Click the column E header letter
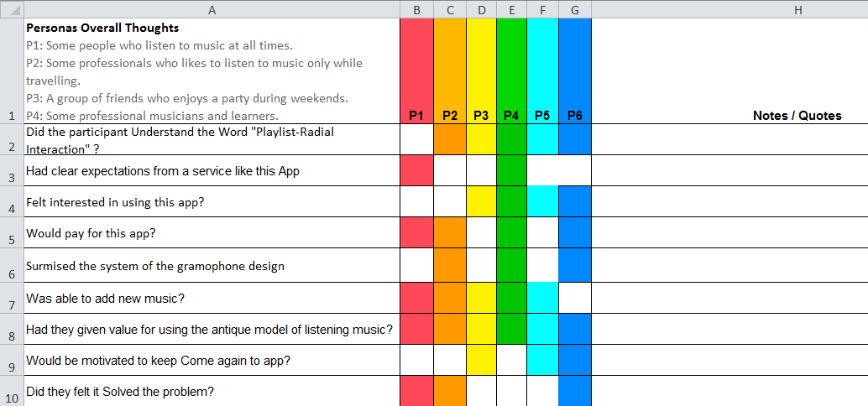This screenshot has height=406, width=868. point(511,9)
